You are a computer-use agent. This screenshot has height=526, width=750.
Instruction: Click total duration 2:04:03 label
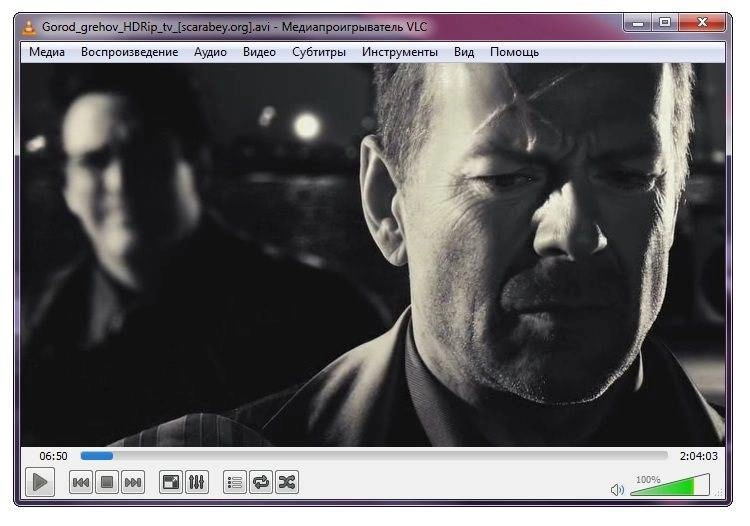pyautogui.click(x=699, y=456)
